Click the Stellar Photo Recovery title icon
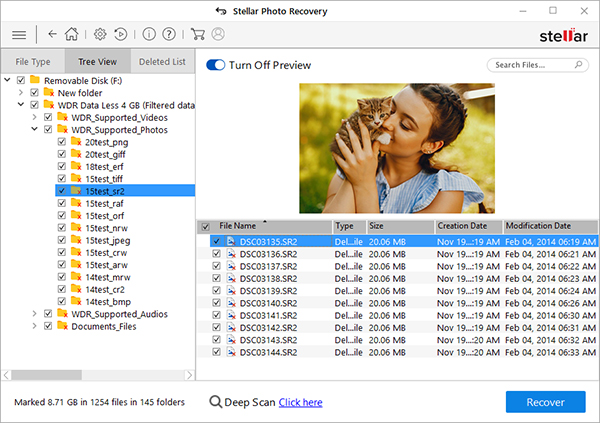600x423 pixels. coord(221,11)
